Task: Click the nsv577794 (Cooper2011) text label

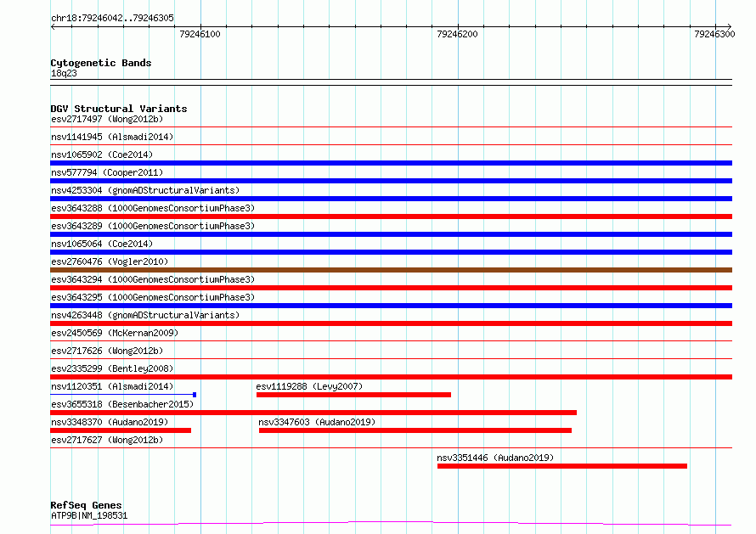Action: [107, 172]
